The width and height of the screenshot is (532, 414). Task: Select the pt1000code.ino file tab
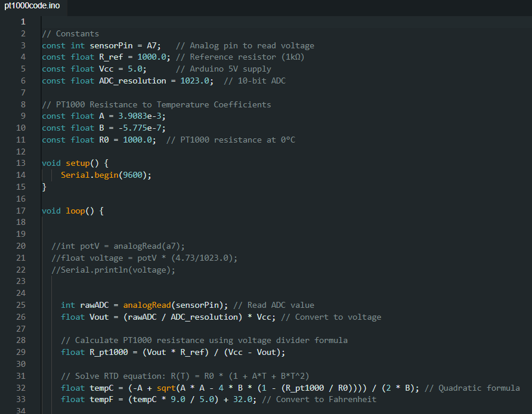(x=32, y=6)
